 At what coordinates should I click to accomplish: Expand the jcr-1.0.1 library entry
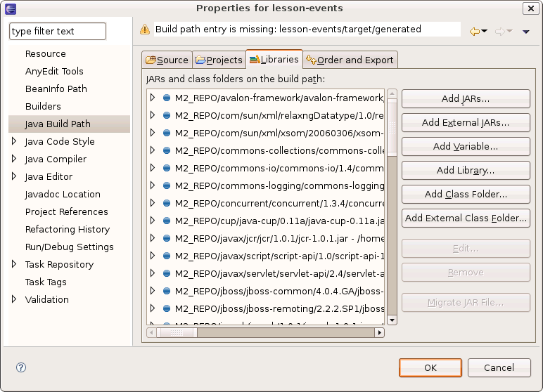153,238
